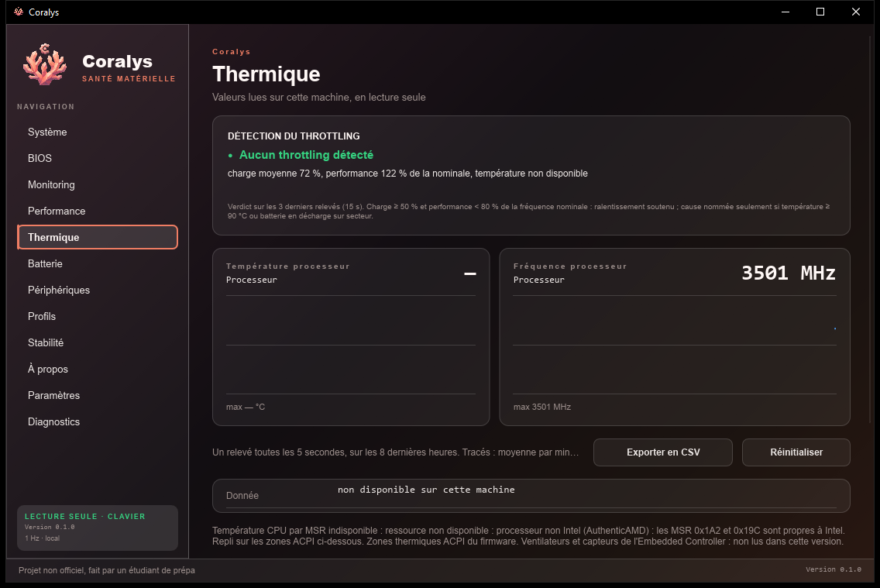This screenshot has height=588, width=880.
Task: Go to the BIOS section
Action: 98,158
